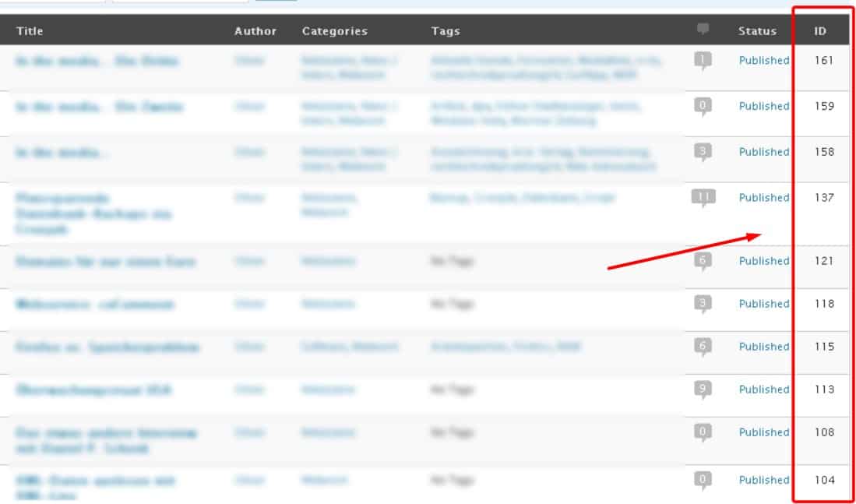The height and width of the screenshot is (504, 856).
Task: Open the comment bubble for post ID 118
Action: coord(703,304)
